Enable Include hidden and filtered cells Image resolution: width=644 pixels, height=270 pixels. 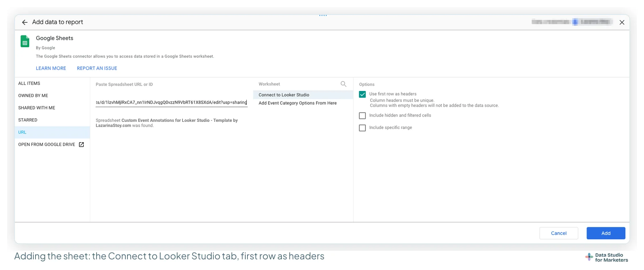point(362,115)
